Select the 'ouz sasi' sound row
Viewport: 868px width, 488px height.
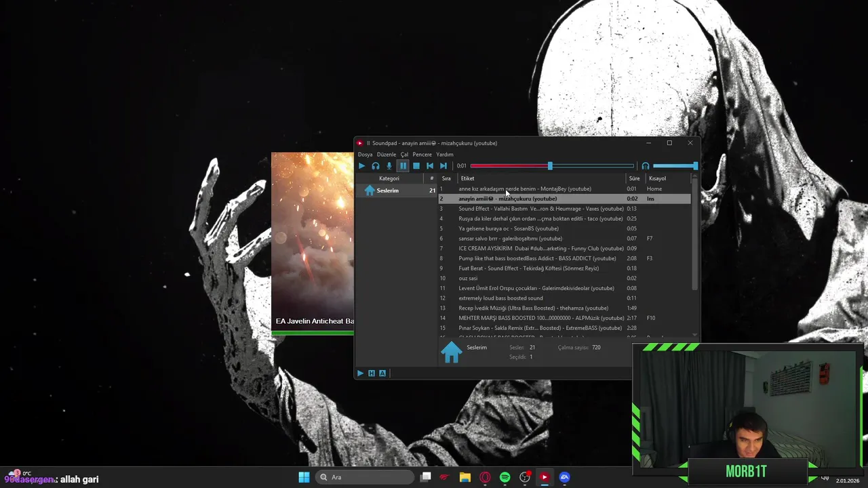[x=564, y=279]
